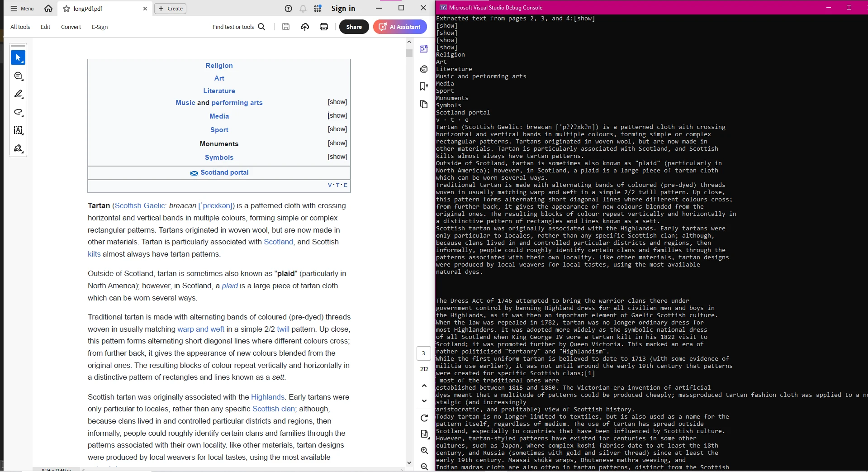868x472 pixels.
Task: Click the save file icon
Action: (286, 27)
